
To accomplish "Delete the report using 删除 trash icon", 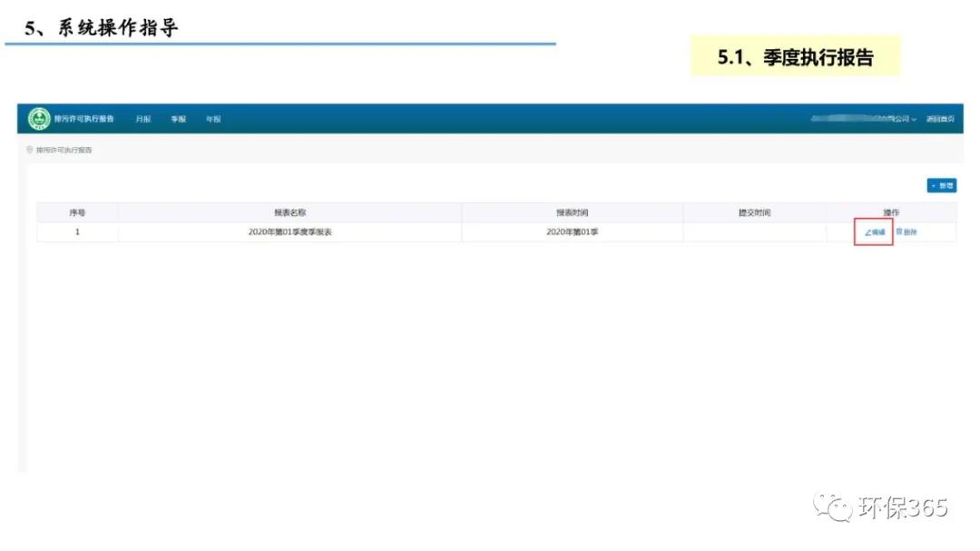I will click(906, 232).
